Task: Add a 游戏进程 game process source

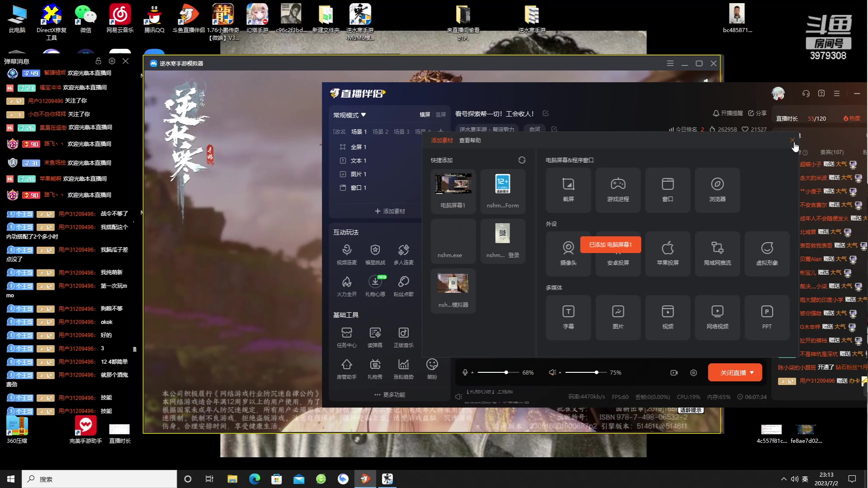Action: tap(618, 190)
